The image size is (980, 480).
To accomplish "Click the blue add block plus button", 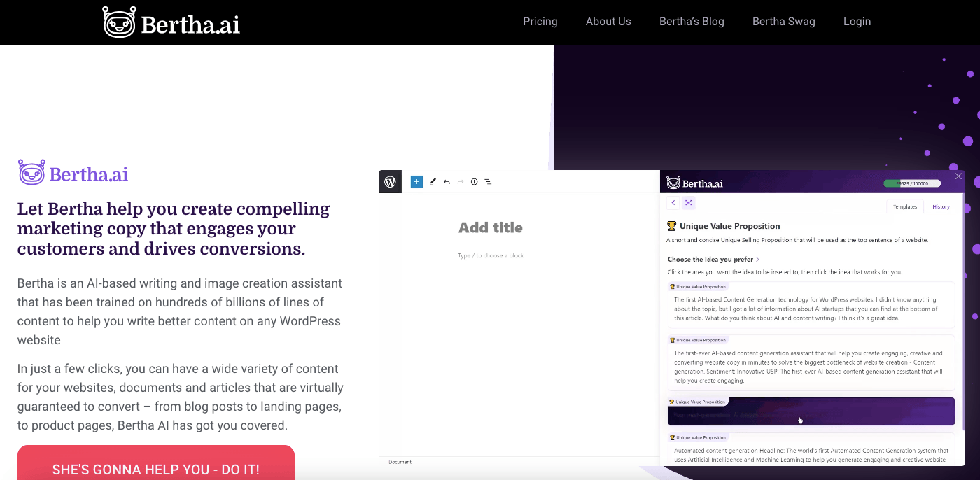I will 416,181.
